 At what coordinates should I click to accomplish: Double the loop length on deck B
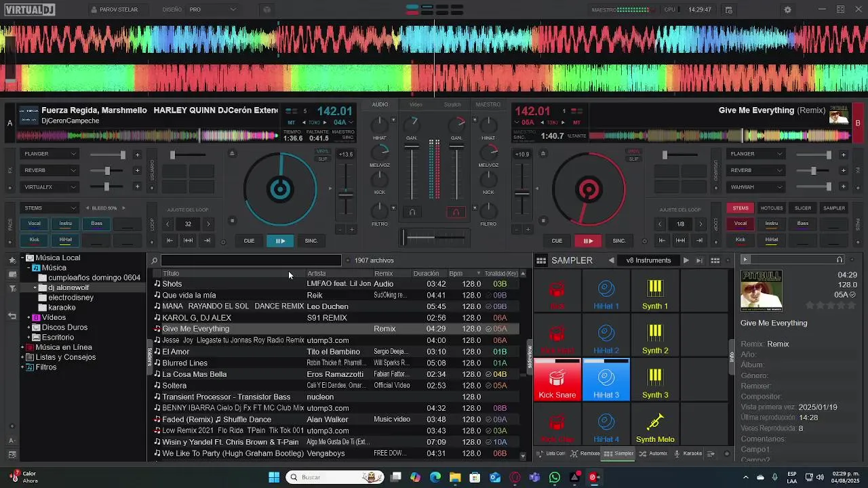pos(701,224)
